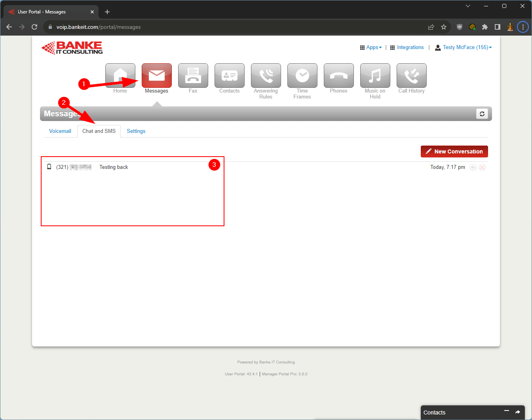Open Music on Hold settings
This screenshot has width=532, height=420.
coord(375,76)
